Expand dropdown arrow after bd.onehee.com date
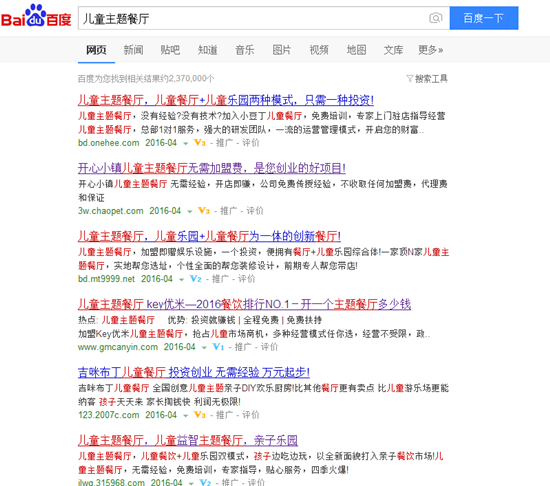This screenshot has height=486, width=550. click(186, 143)
